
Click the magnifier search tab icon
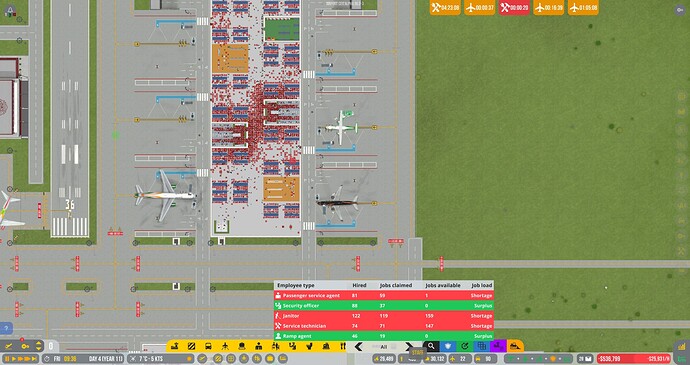pos(431,346)
